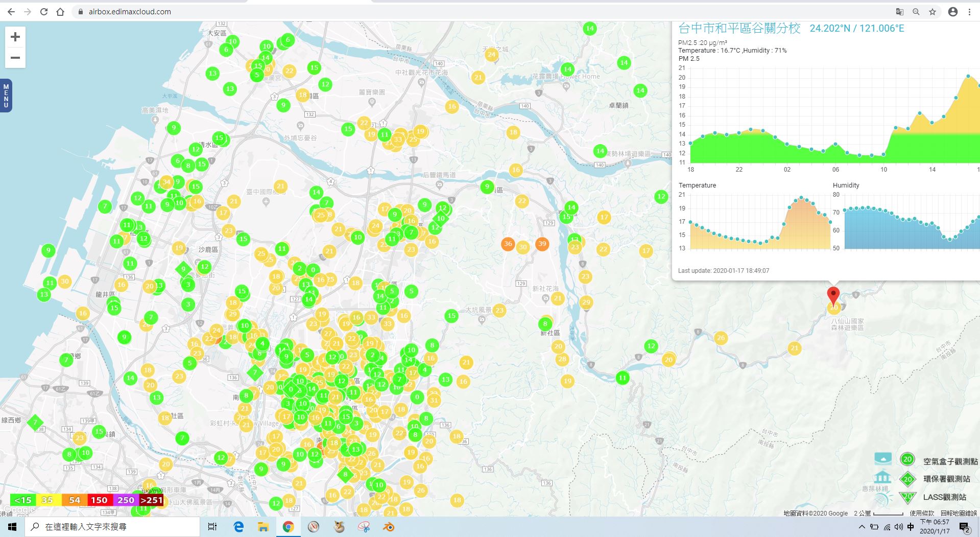
Task: Click the red 150 scale swatch
Action: click(x=99, y=500)
